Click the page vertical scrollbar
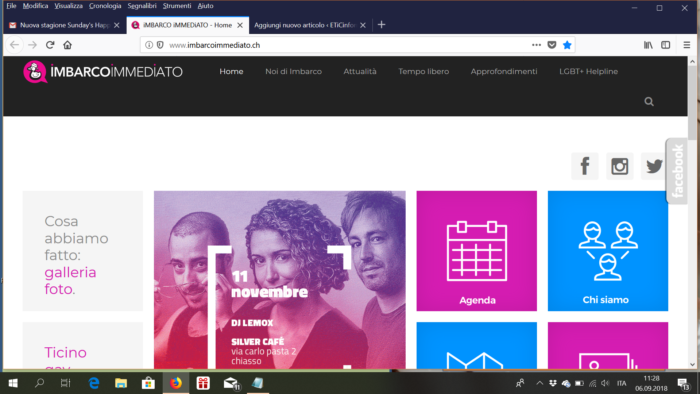 point(692,213)
